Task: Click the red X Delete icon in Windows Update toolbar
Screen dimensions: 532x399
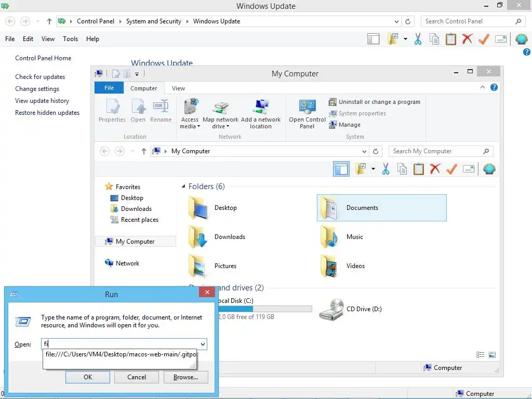Action: pos(467,39)
